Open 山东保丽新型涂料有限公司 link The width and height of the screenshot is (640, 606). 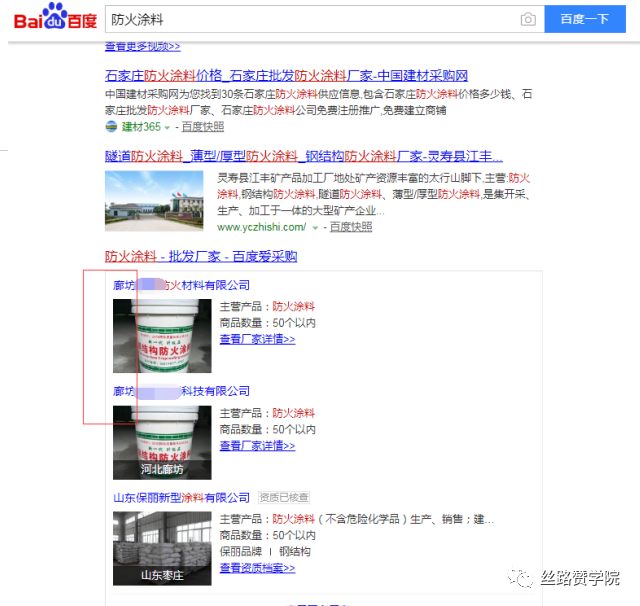pyautogui.click(x=181, y=498)
